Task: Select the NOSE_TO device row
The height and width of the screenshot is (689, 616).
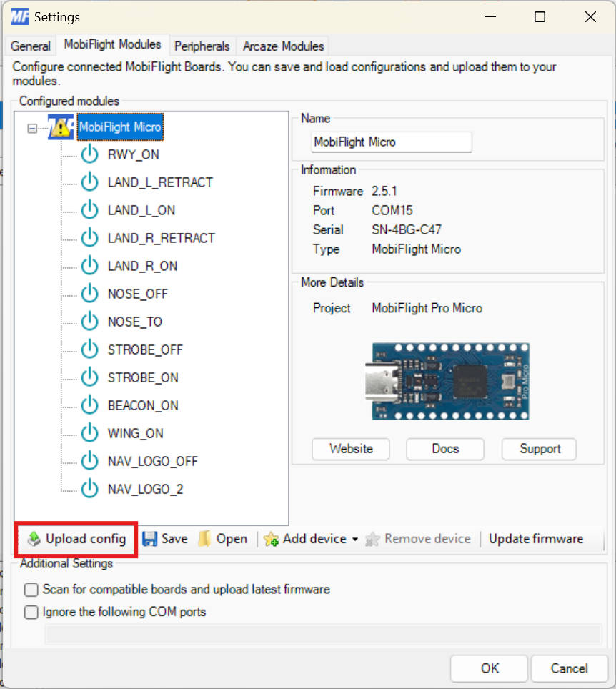Action: tap(135, 322)
